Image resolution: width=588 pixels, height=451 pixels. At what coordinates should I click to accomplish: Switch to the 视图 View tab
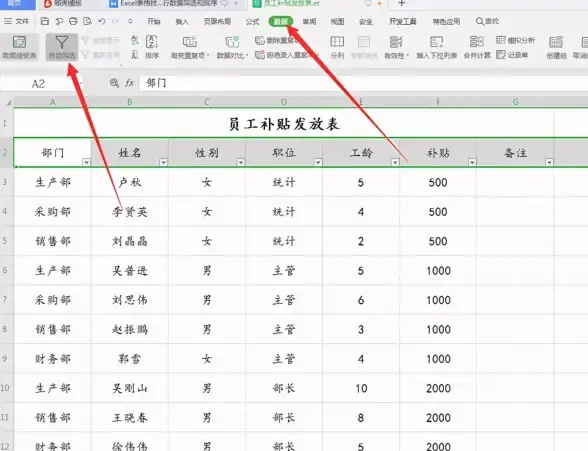pyautogui.click(x=337, y=21)
